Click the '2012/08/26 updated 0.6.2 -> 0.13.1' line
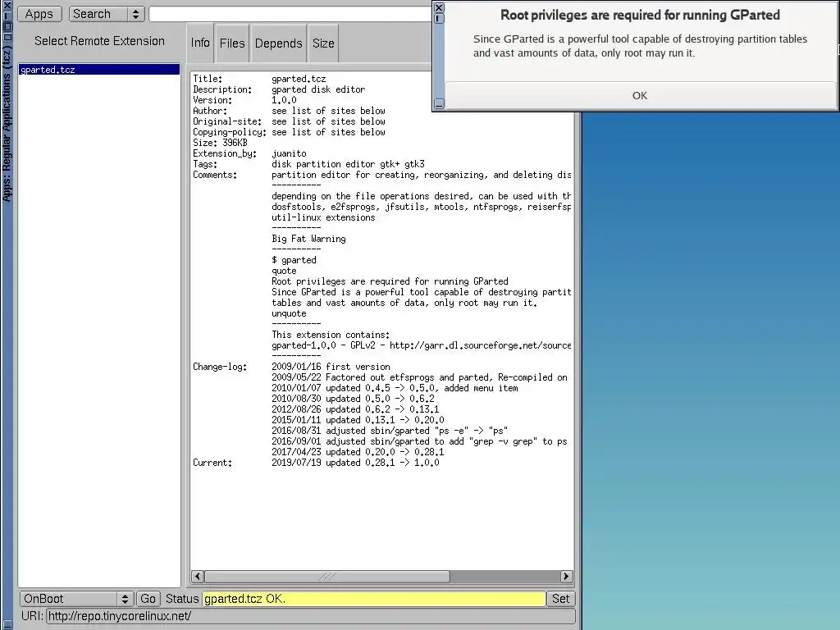Viewport: 840px width, 630px height. tap(355, 409)
